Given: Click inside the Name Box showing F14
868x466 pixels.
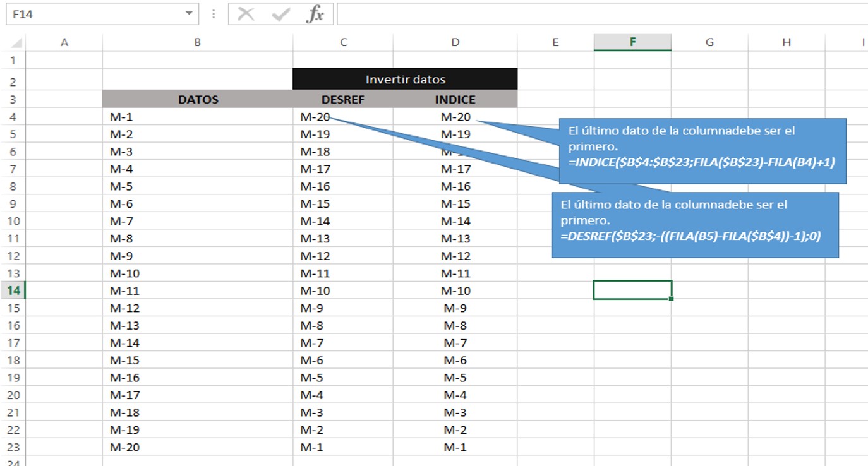Looking at the screenshot, I should click(x=95, y=14).
